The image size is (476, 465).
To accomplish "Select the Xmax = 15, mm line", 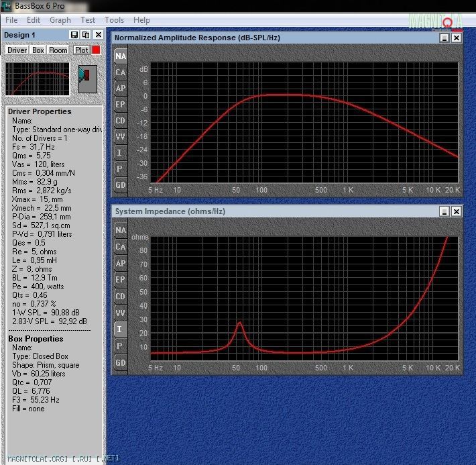I will 37,199.
